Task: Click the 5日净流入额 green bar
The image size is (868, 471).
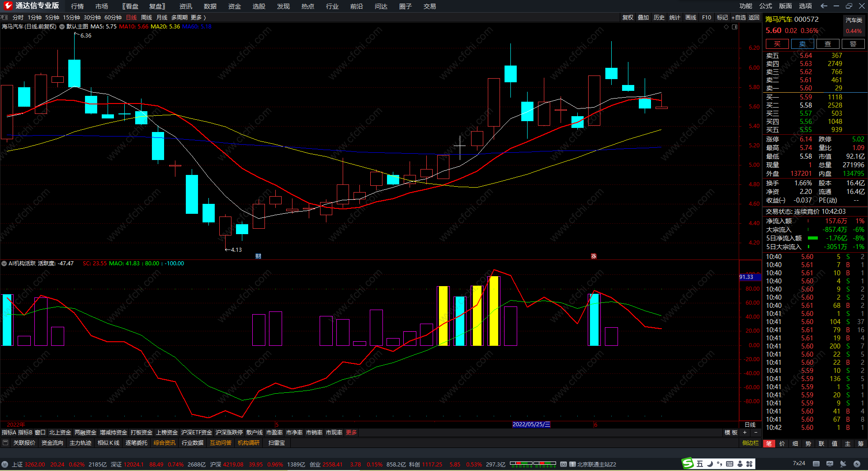Action: (x=813, y=238)
